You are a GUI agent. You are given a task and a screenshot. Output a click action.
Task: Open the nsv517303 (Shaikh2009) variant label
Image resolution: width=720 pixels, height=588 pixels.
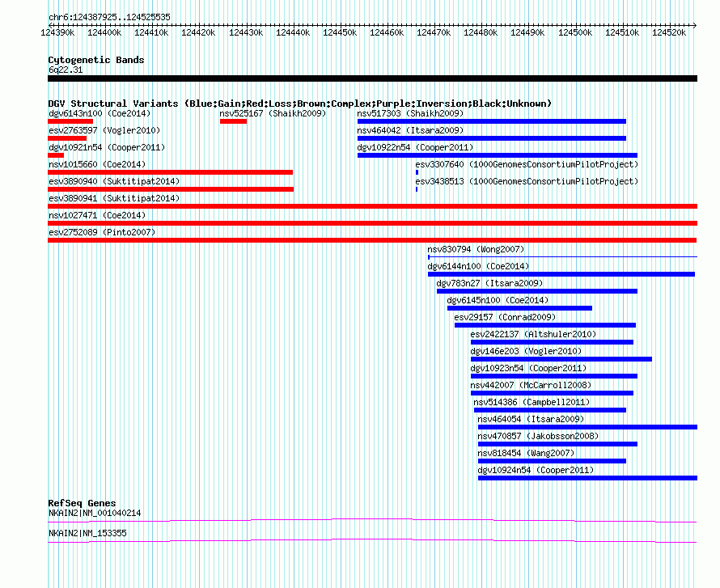tap(410, 113)
